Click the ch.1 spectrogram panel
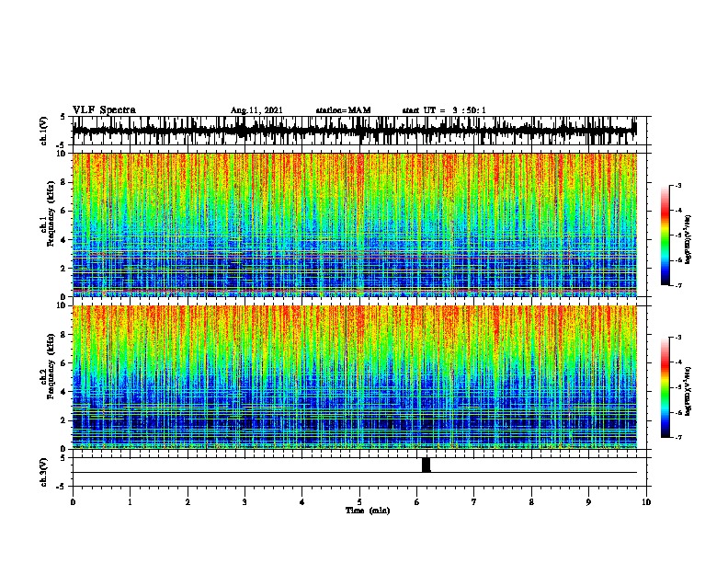This screenshot has width=728, height=563. coord(355,224)
